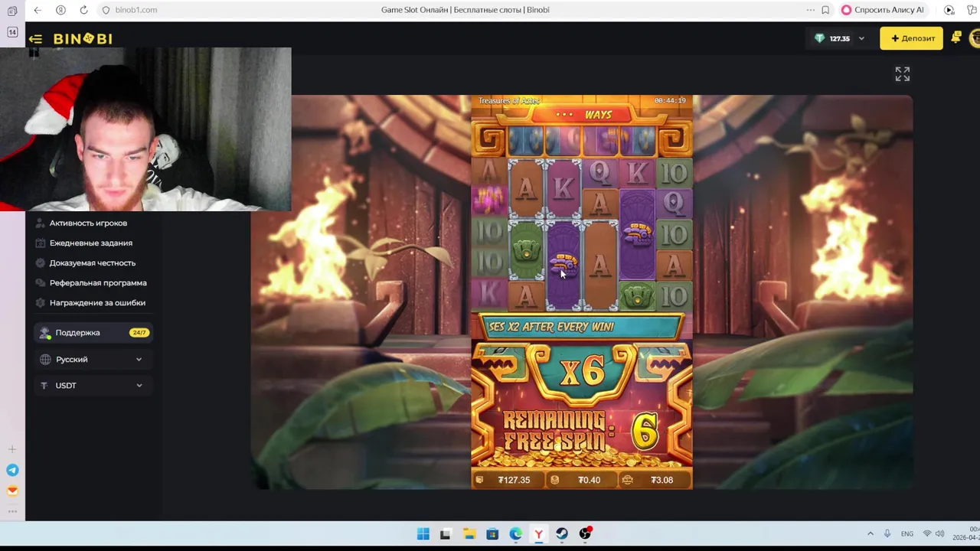
Task: Open Steam from the taskbar
Action: tap(562, 534)
